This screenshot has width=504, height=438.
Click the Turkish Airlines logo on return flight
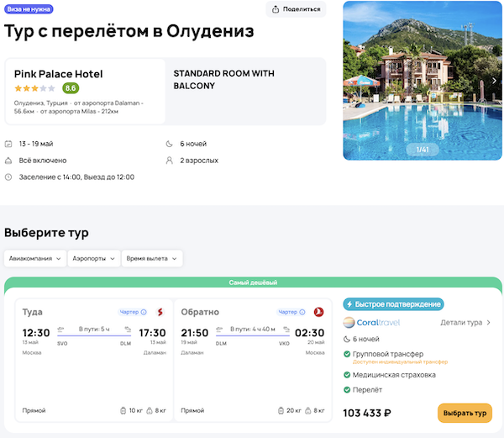tap(318, 312)
